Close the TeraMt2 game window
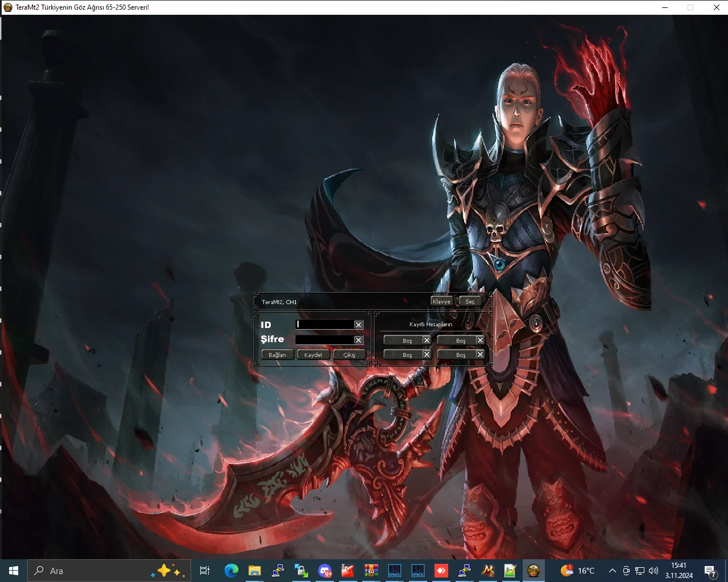Viewport: 728px width, 582px height. pos(716,7)
